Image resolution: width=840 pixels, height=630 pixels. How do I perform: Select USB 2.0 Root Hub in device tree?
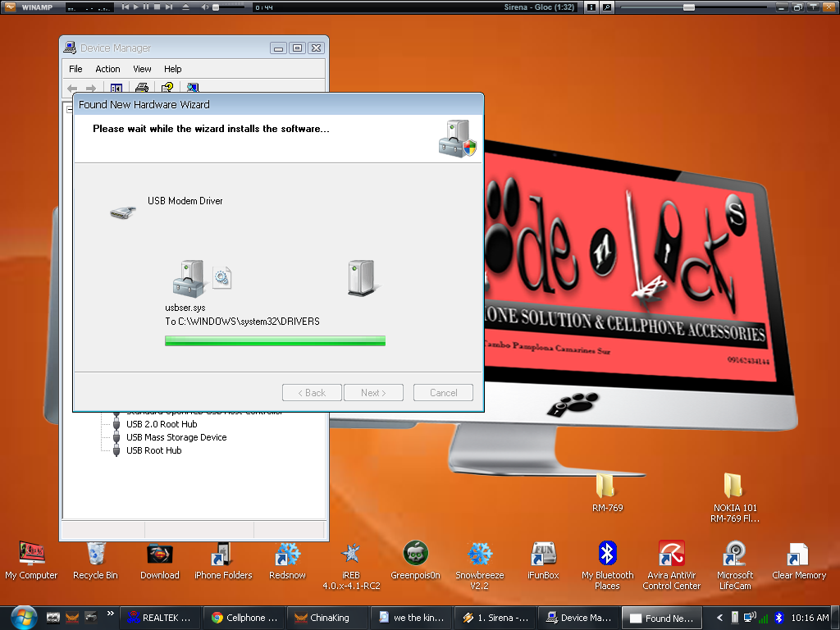(162, 424)
